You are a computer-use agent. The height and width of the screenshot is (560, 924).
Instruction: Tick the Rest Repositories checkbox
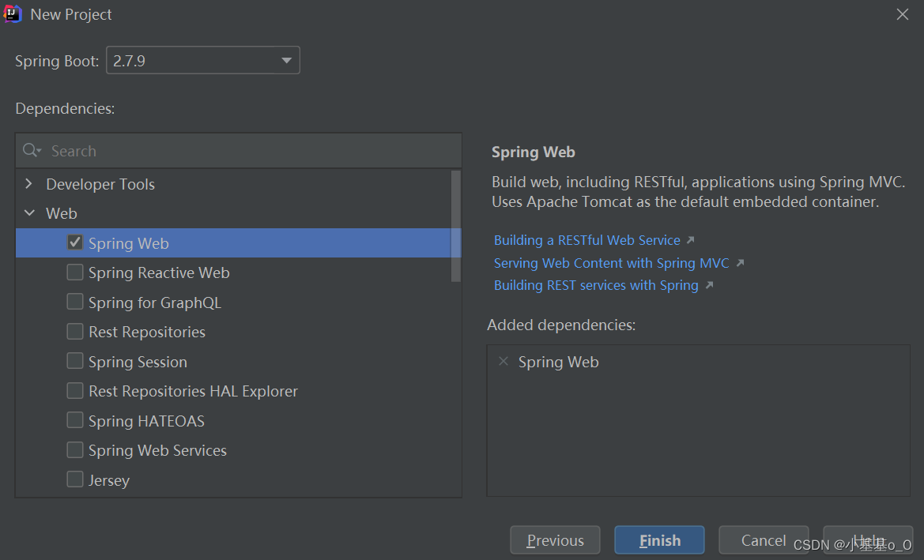[75, 332]
